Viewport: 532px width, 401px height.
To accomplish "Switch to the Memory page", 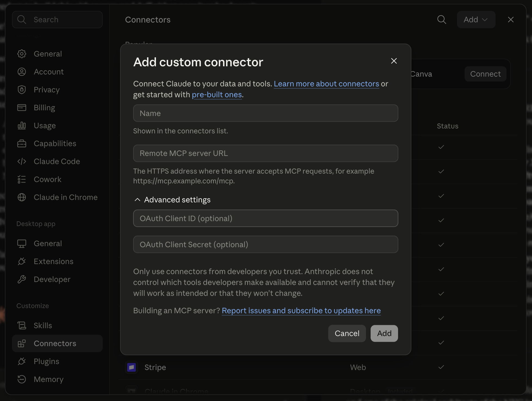I will click(57, 379).
